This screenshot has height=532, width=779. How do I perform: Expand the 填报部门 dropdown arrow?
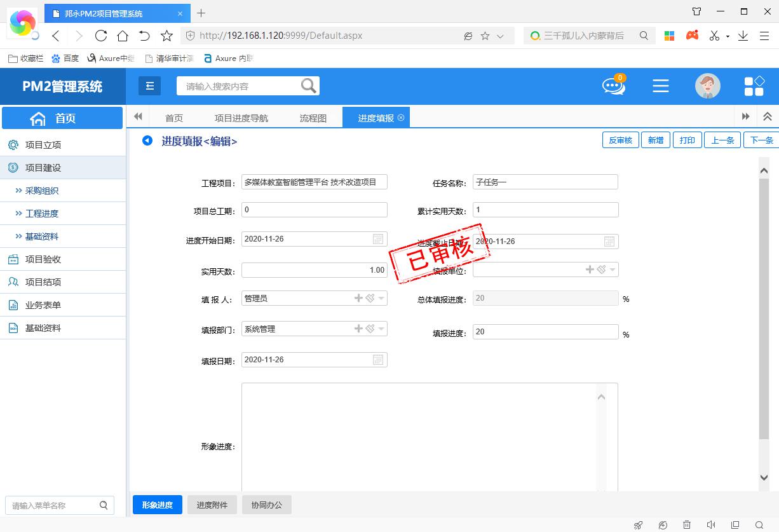click(381, 329)
